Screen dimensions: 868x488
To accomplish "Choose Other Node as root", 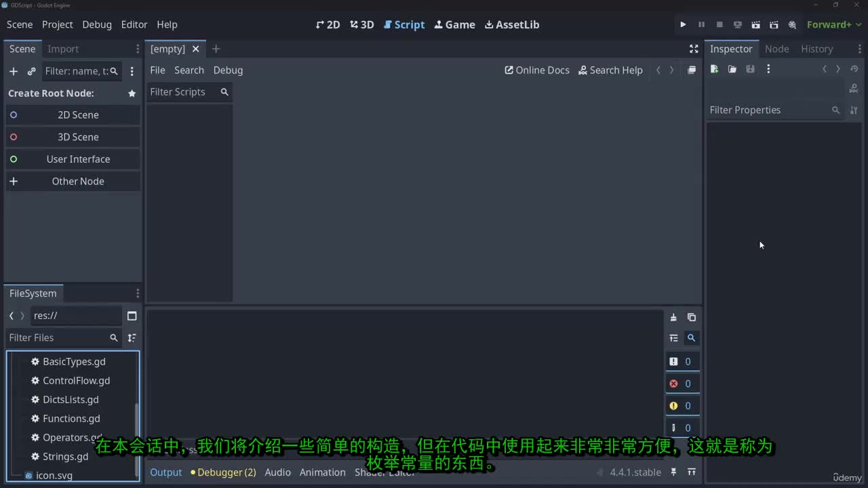I will [x=73, y=182].
